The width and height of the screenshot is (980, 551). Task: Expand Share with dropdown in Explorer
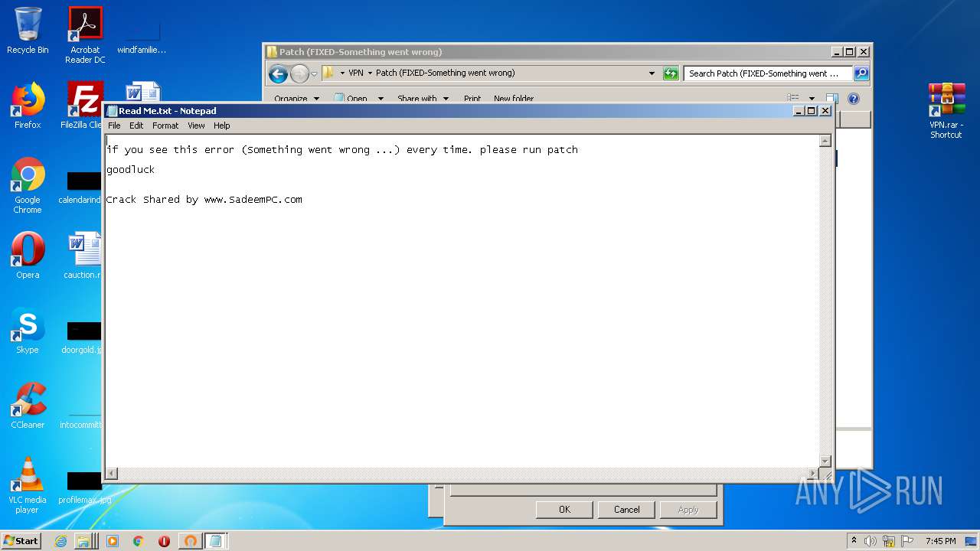[x=423, y=99]
